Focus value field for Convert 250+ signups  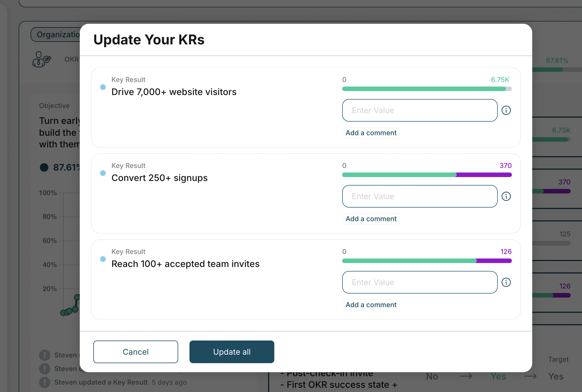[x=420, y=196]
